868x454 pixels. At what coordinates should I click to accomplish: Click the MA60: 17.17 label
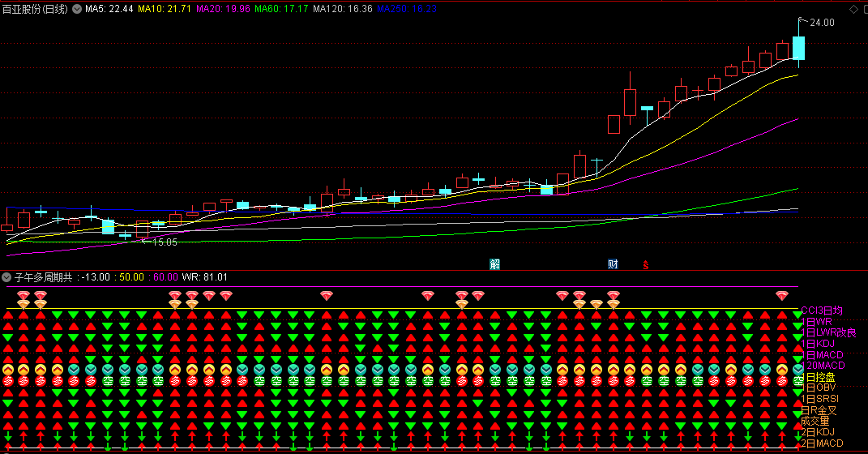click(x=281, y=9)
